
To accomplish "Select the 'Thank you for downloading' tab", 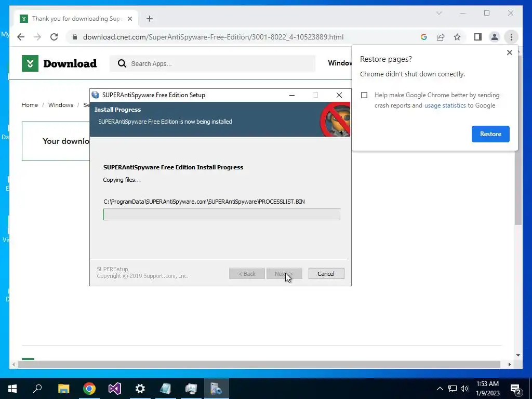I will 76,19.
